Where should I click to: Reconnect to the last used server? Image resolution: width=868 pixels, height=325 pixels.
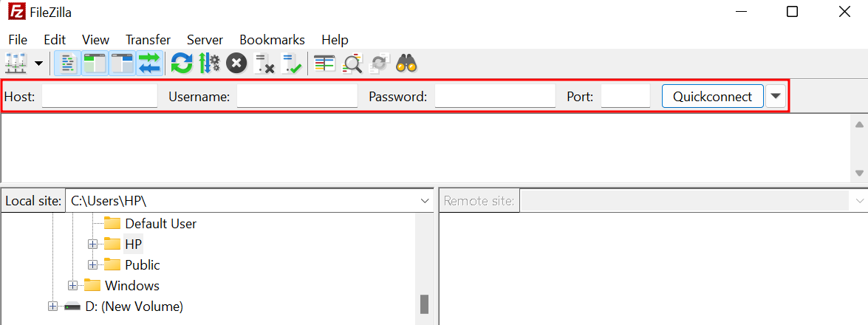pyautogui.click(x=292, y=64)
